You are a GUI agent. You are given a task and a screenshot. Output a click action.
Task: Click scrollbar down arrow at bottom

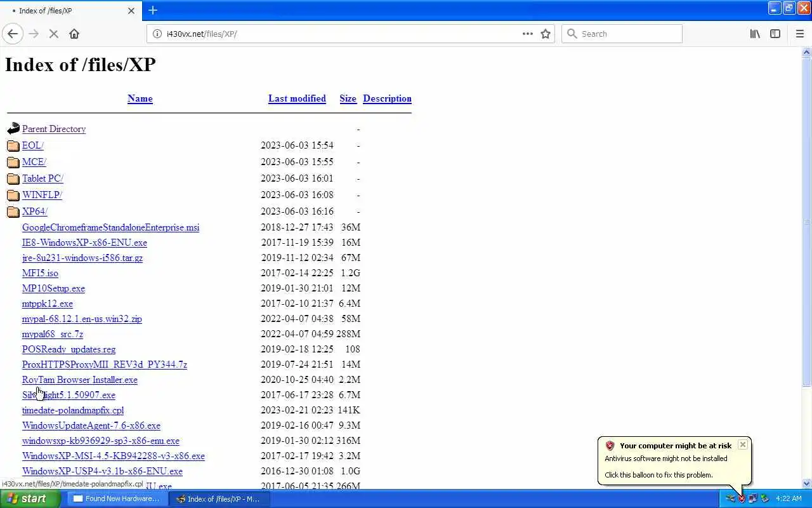pyautogui.click(x=806, y=484)
